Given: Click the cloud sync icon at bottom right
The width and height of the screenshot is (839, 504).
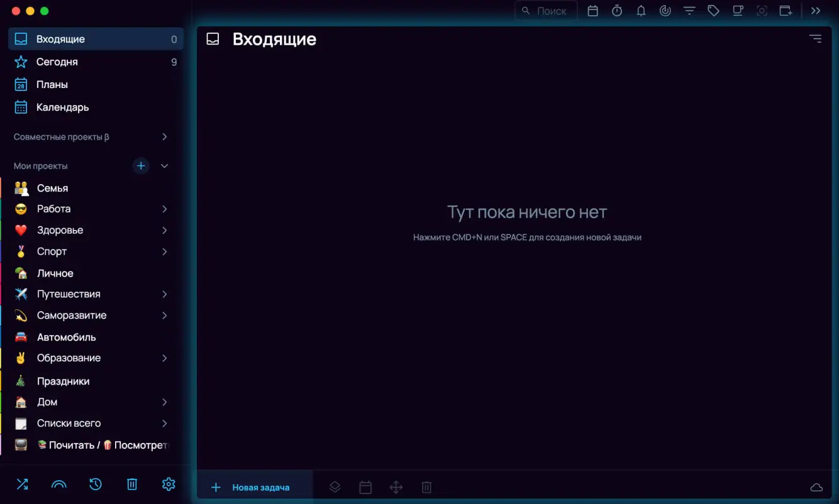Looking at the screenshot, I should pos(816,488).
